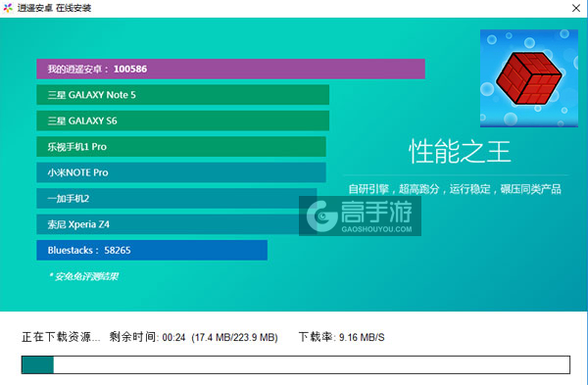Click the 安兔兔评测结果 footnote
Screen dimensions: 588x385
point(83,276)
